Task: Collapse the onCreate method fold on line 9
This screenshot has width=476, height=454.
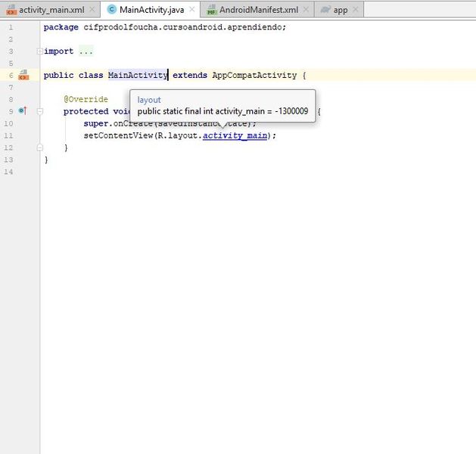Action: [40, 111]
